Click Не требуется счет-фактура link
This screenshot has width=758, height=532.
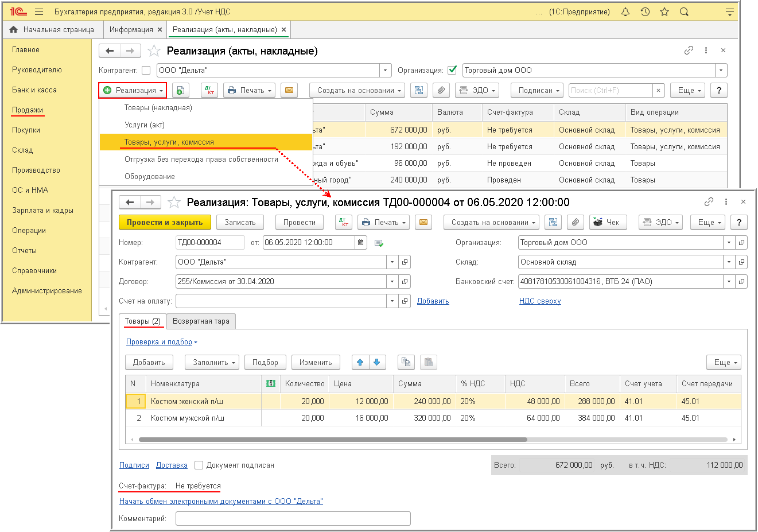coord(198,486)
